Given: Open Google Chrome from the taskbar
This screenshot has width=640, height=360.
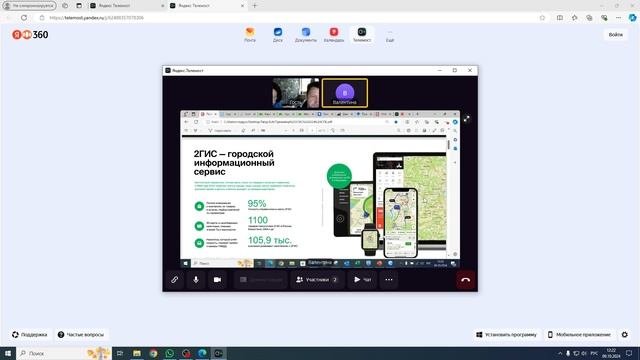Looking at the screenshot, I should 153,353.
